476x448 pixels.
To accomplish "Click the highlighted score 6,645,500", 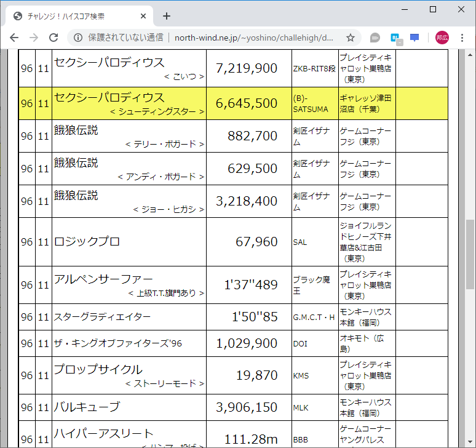I will click(x=247, y=103).
